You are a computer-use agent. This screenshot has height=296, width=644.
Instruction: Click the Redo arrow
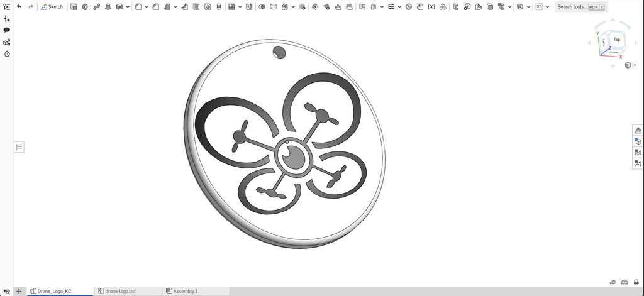[31, 6]
